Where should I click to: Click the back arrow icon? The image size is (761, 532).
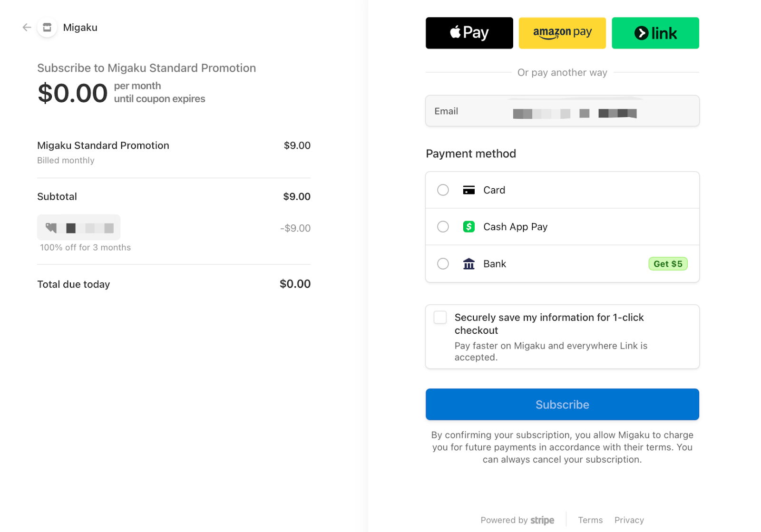pos(27,28)
